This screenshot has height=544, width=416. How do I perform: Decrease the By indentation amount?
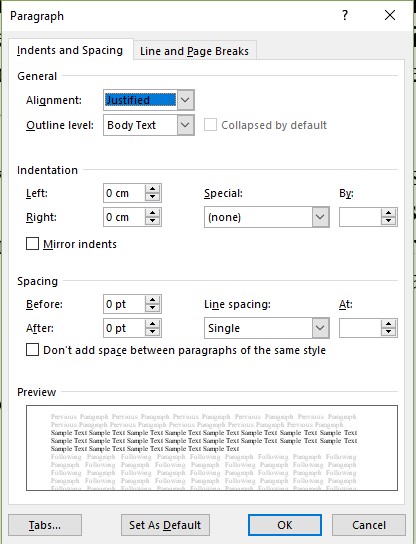coord(388,221)
